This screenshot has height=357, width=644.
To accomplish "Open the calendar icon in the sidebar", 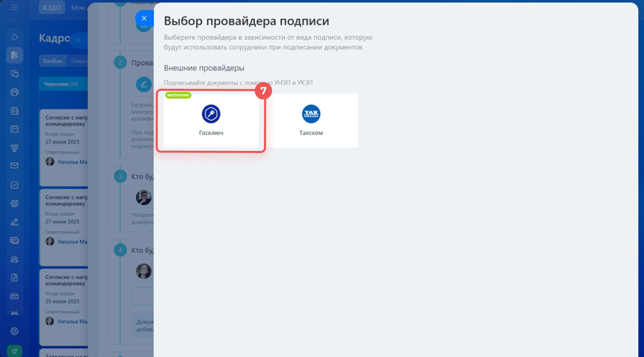I will coord(14,129).
